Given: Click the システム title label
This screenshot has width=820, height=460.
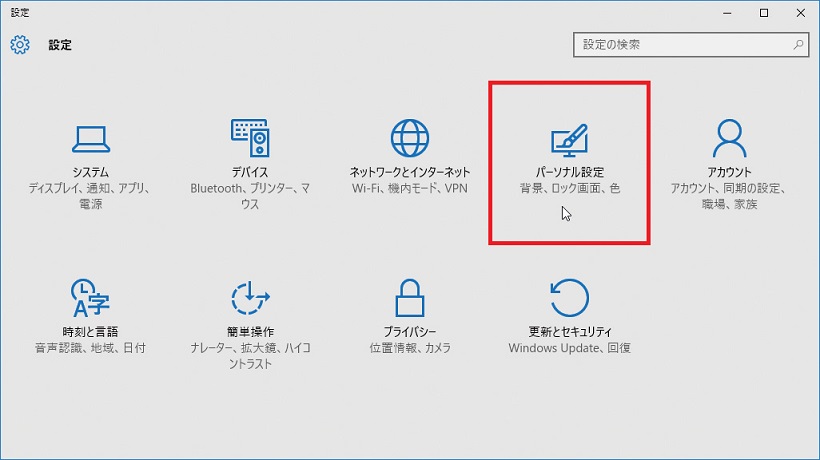Looking at the screenshot, I should click(91, 172).
